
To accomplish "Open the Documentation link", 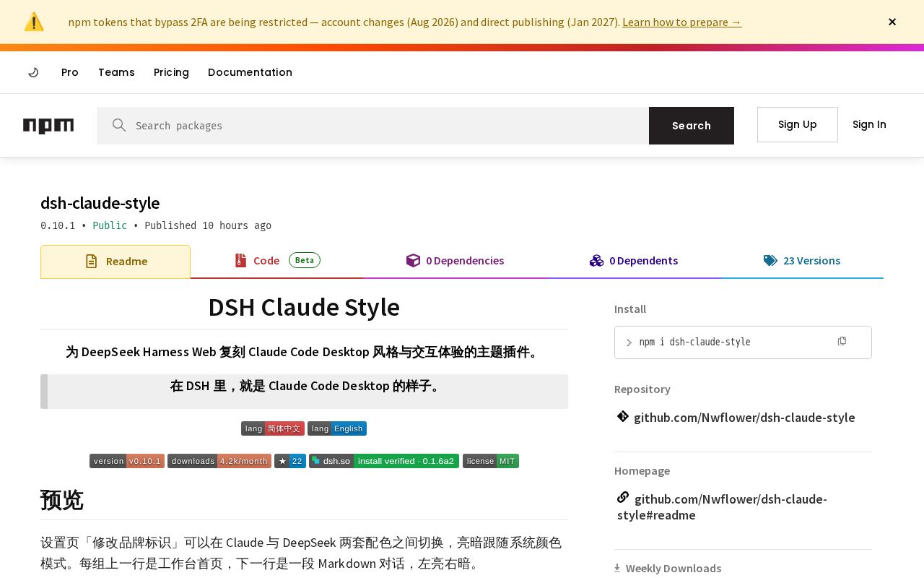I will coord(250,72).
